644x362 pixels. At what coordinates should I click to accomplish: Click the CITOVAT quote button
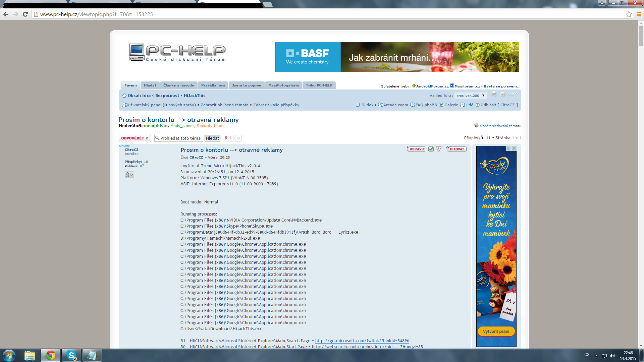457,149
